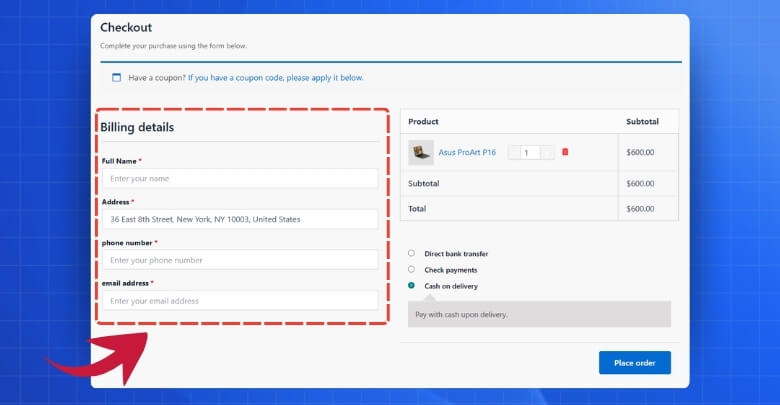The height and width of the screenshot is (405, 780).
Task: Open the coupon code link text
Action: point(276,78)
